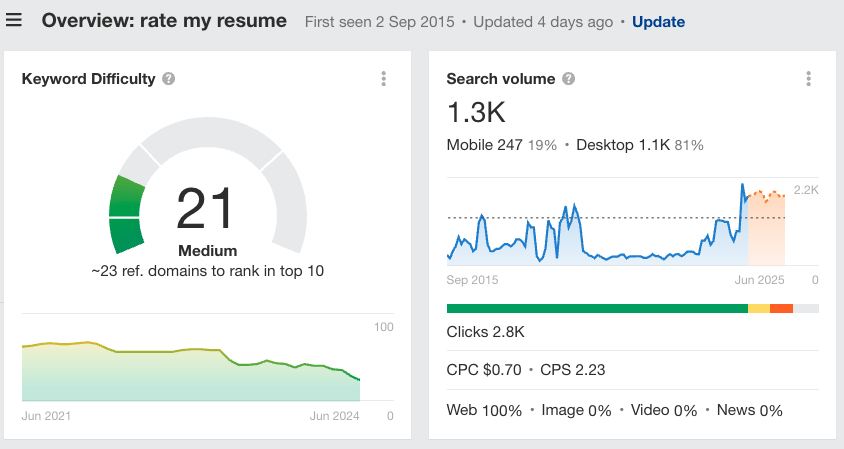
Task: Click the green segment of the clicks bar
Action: coord(597,308)
